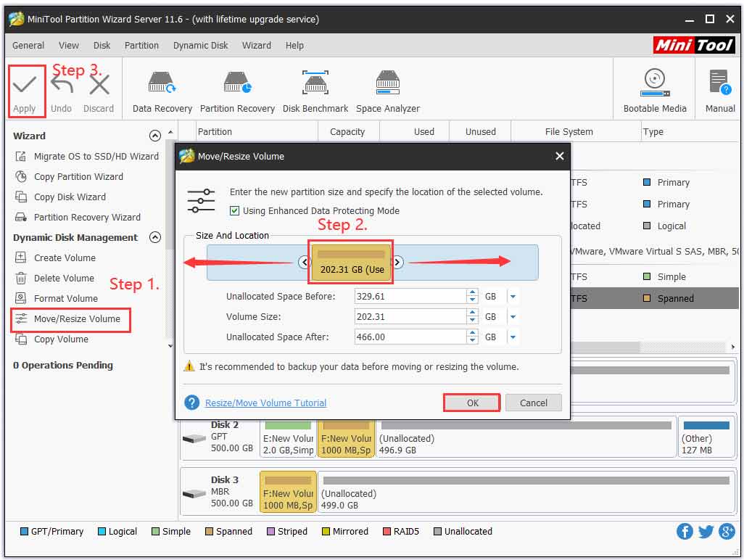
Task: Open the View menu
Action: pyautogui.click(x=69, y=46)
